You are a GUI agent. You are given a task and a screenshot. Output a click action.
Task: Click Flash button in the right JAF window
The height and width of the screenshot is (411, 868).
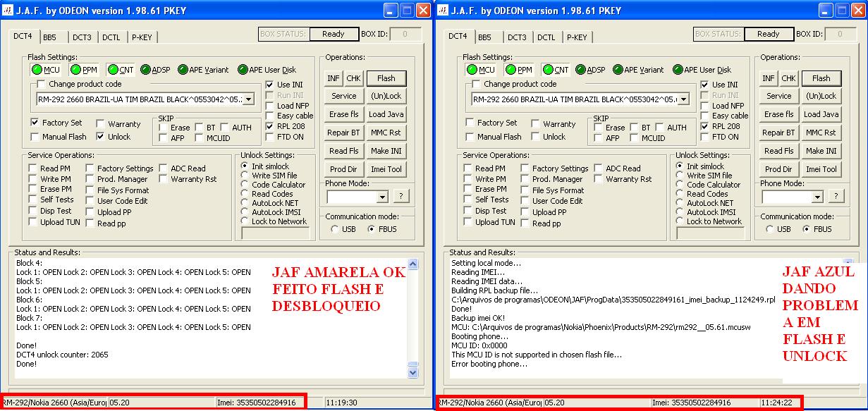[x=821, y=78]
